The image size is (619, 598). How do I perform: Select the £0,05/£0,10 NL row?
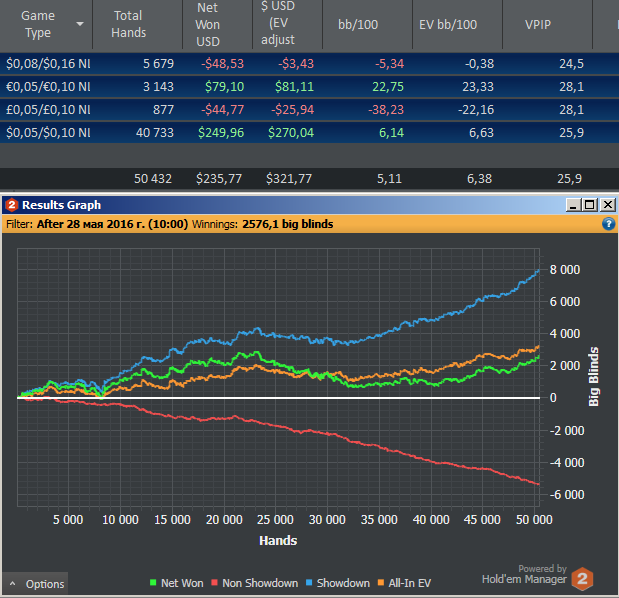click(50, 110)
